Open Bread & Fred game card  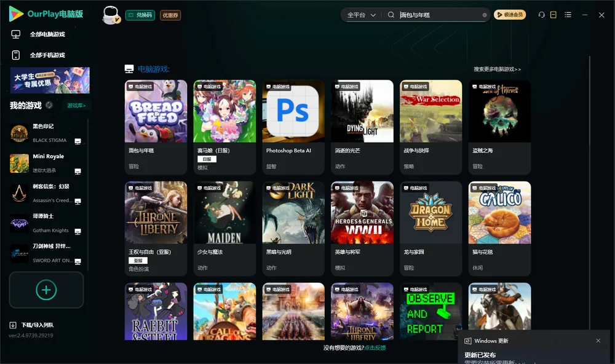pyautogui.click(x=156, y=127)
